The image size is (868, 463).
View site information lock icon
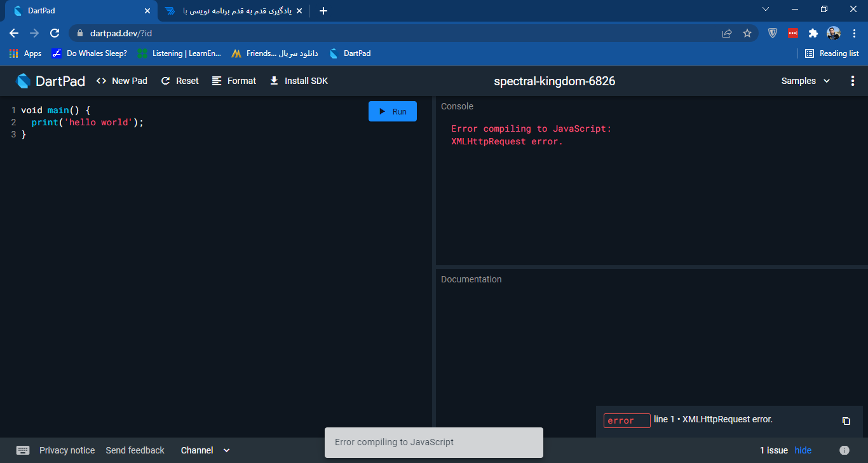coord(80,33)
